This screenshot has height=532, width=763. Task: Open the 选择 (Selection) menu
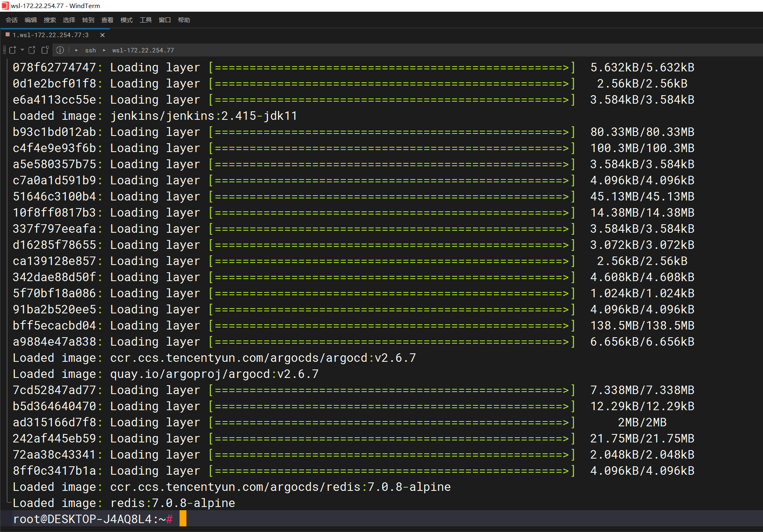[x=69, y=20]
